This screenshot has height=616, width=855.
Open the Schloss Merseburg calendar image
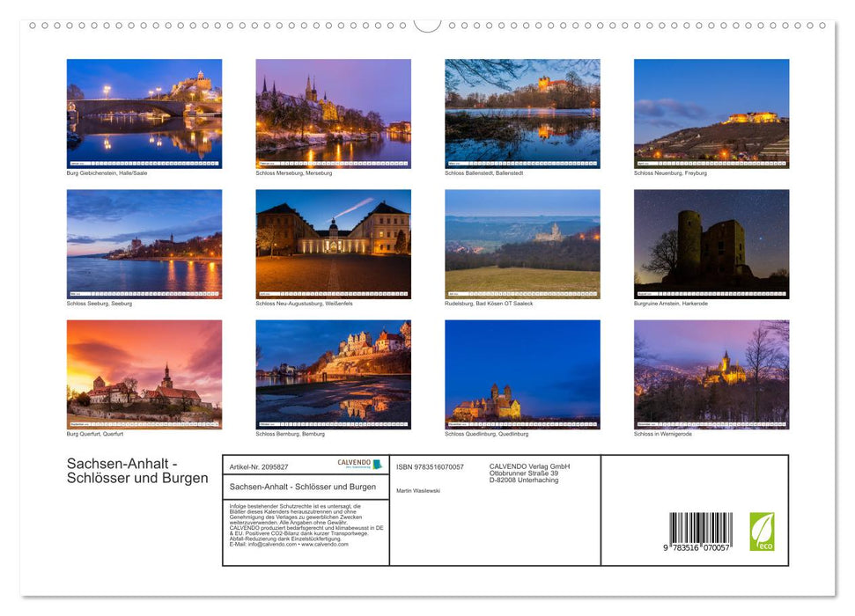tap(333, 114)
